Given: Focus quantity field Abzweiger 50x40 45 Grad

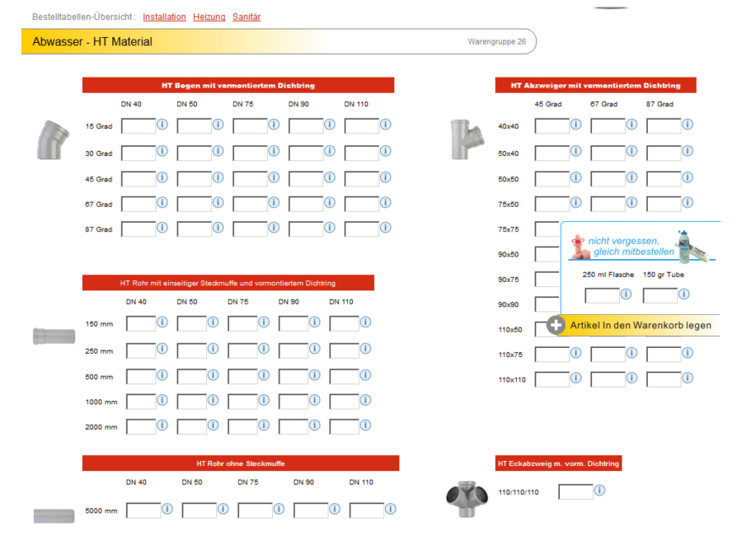Looking at the screenshot, I should click(552, 153).
